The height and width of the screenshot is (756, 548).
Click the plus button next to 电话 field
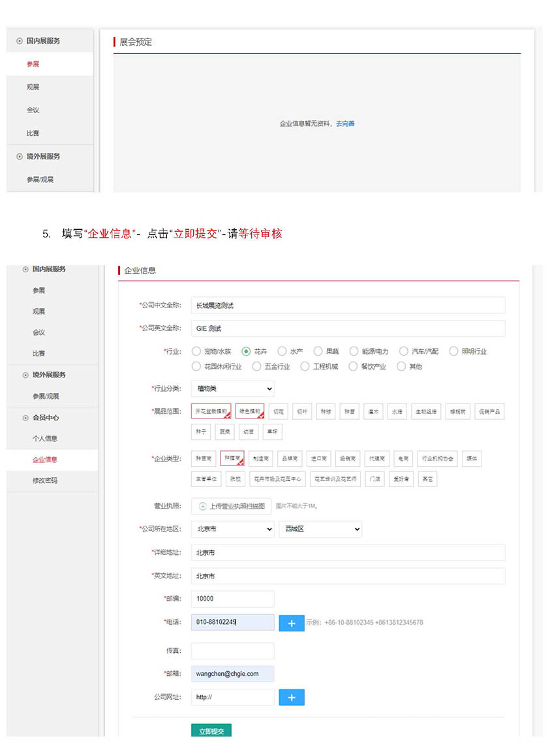292,623
